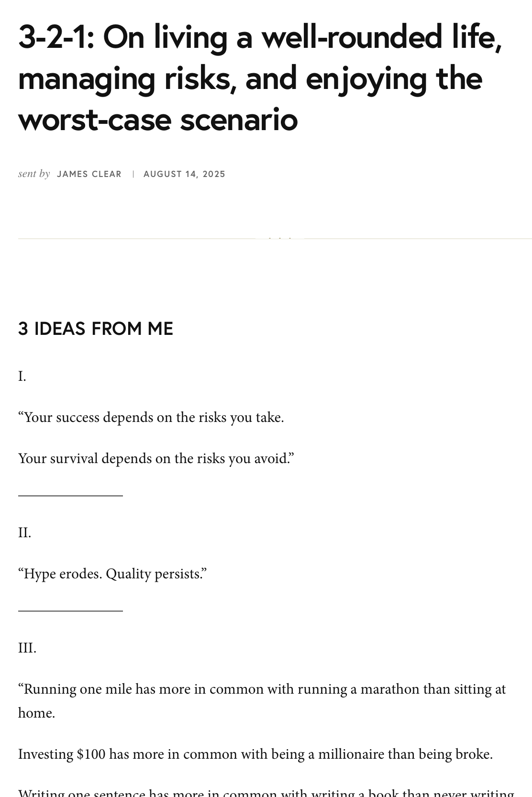Click the word "millionaire" in the text

351,754
